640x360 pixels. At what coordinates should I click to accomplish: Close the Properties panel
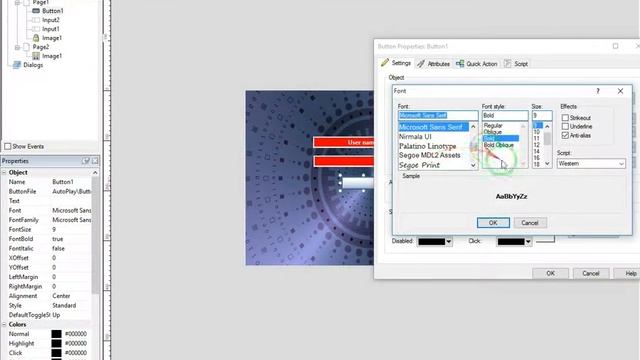(x=95, y=161)
